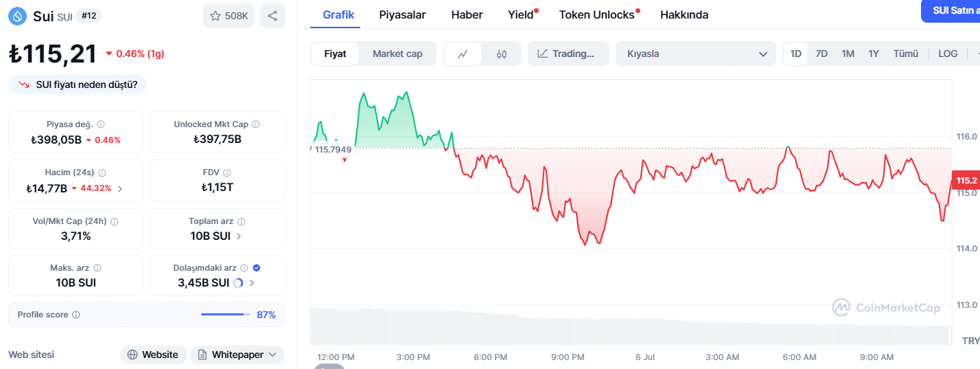The height and width of the screenshot is (369, 980).
Task: Select the 1D time range
Action: click(796, 54)
